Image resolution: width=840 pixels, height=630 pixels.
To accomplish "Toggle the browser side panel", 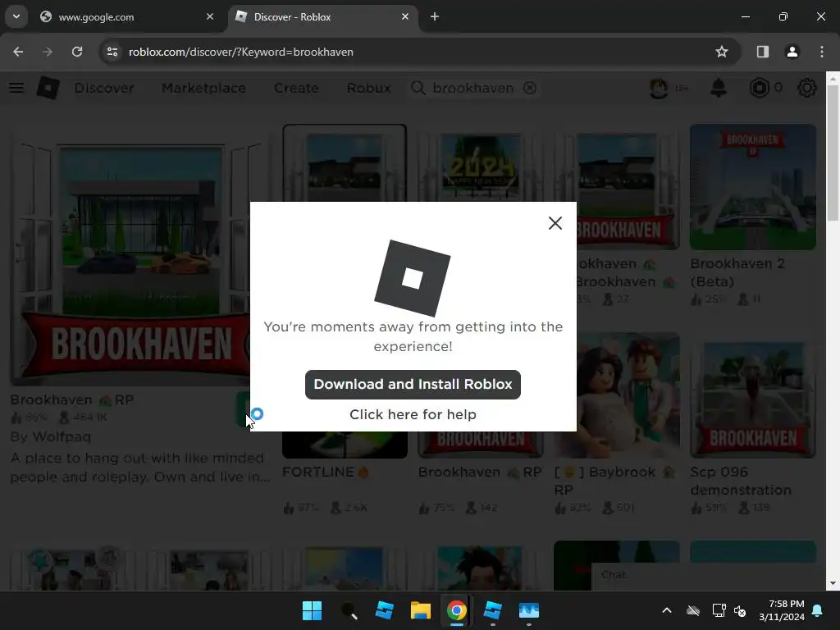I will point(762,52).
